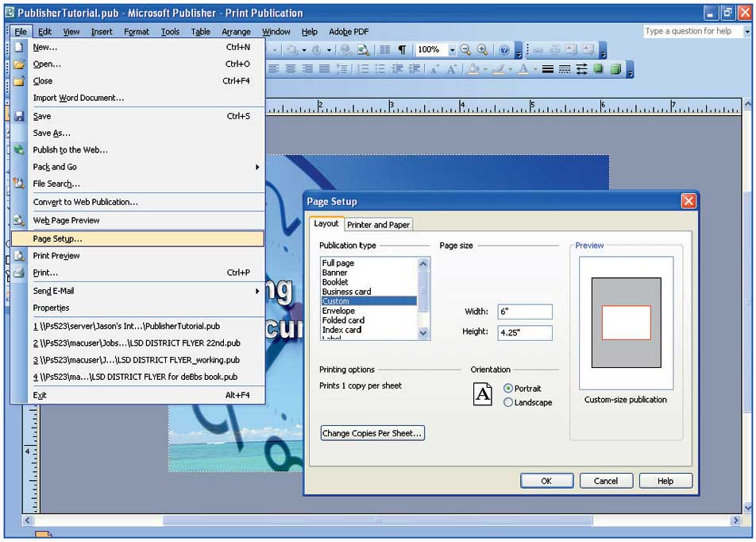
Task: Click Help button in Page Setup dialog
Action: pos(665,481)
